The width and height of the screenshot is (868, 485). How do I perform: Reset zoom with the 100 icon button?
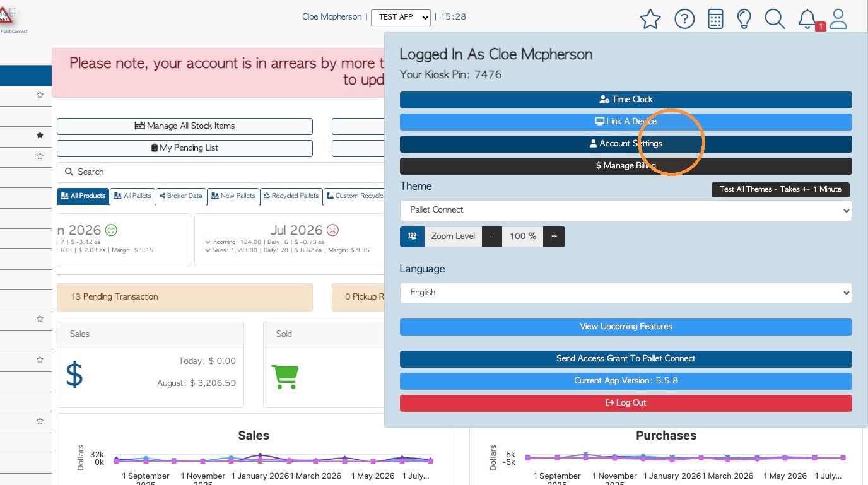[412, 236]
